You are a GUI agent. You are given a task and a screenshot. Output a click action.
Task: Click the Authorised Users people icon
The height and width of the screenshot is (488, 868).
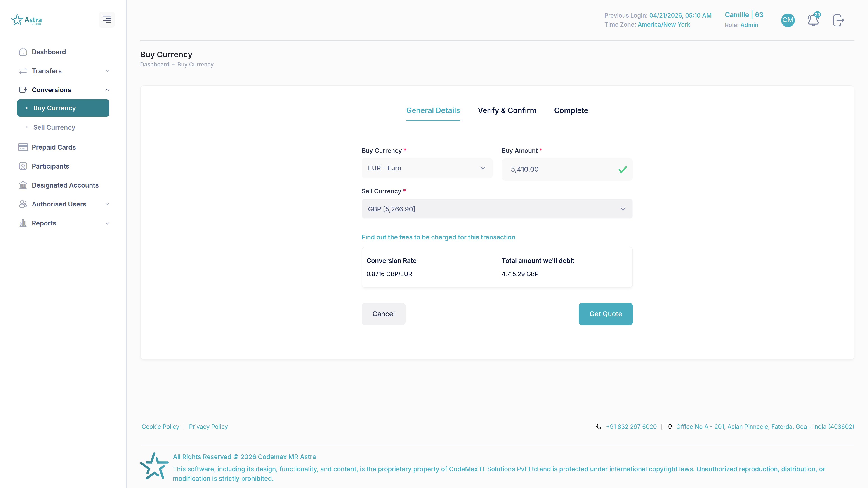[x=23, y=204]
